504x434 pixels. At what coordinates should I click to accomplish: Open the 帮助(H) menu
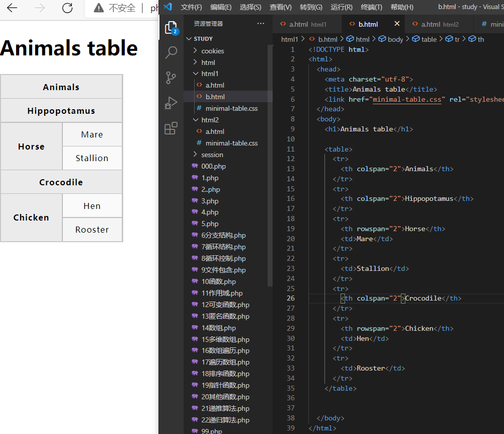(402, 7)
